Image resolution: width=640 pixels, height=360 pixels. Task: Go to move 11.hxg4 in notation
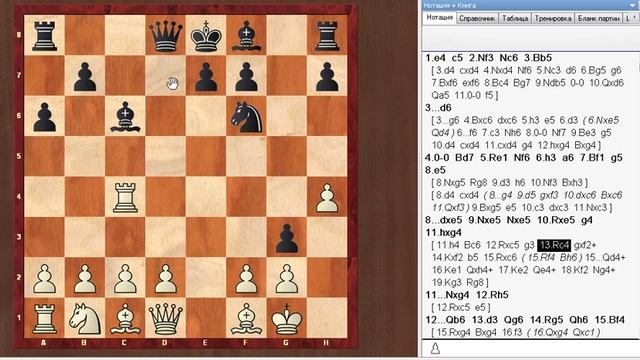click(x=443, y=233)
